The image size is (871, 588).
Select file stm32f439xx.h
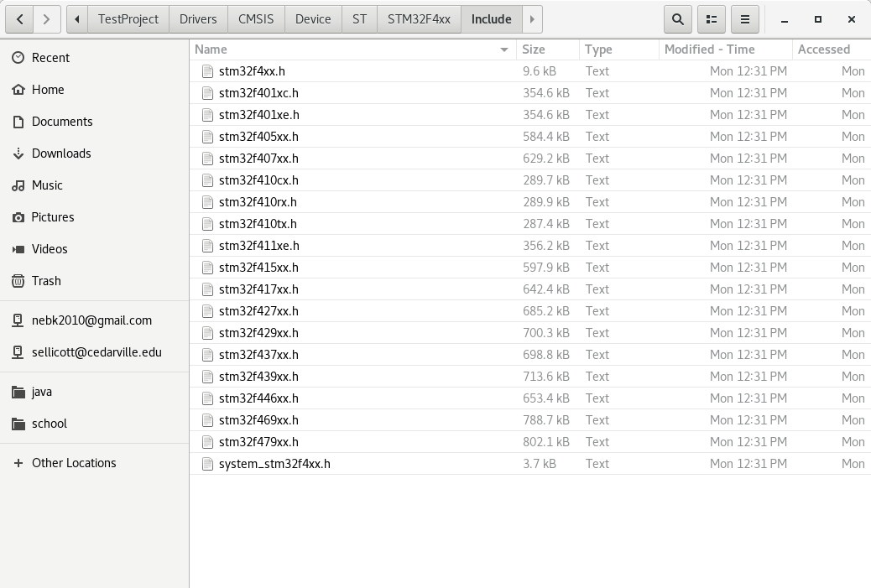[x=530, y=377]
